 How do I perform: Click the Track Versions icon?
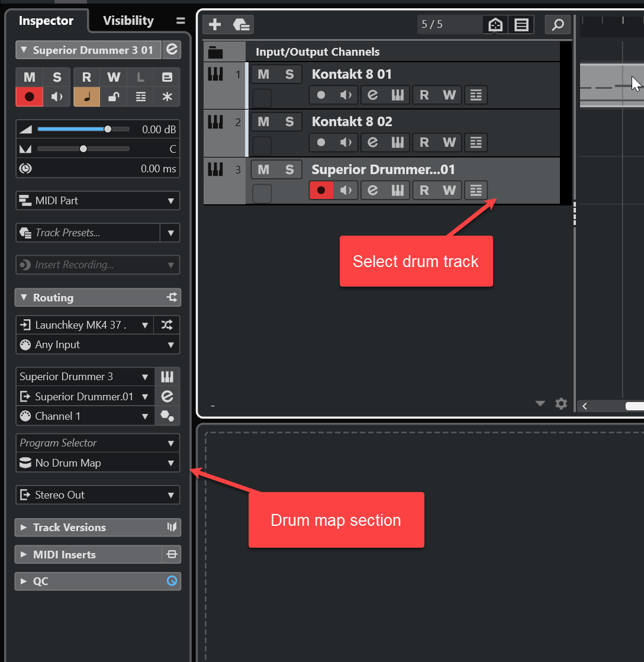(172, 527)
